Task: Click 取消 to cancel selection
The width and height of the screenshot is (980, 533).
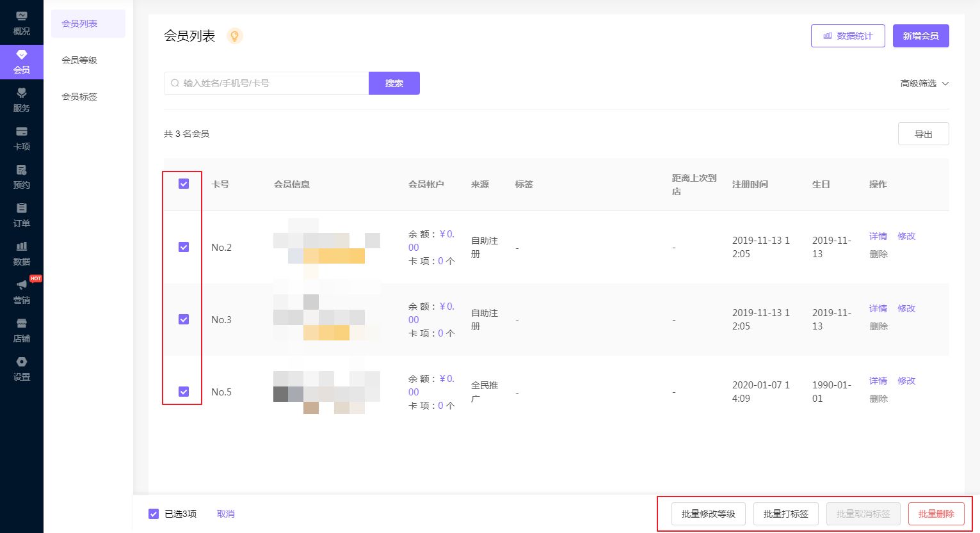Action: [226, 514]
